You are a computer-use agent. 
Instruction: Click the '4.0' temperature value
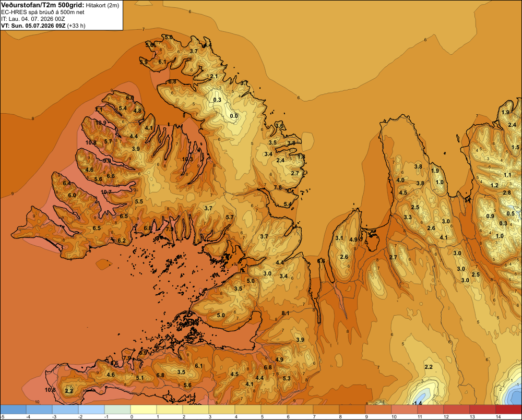pyautogui.click(x=400, y=180)
